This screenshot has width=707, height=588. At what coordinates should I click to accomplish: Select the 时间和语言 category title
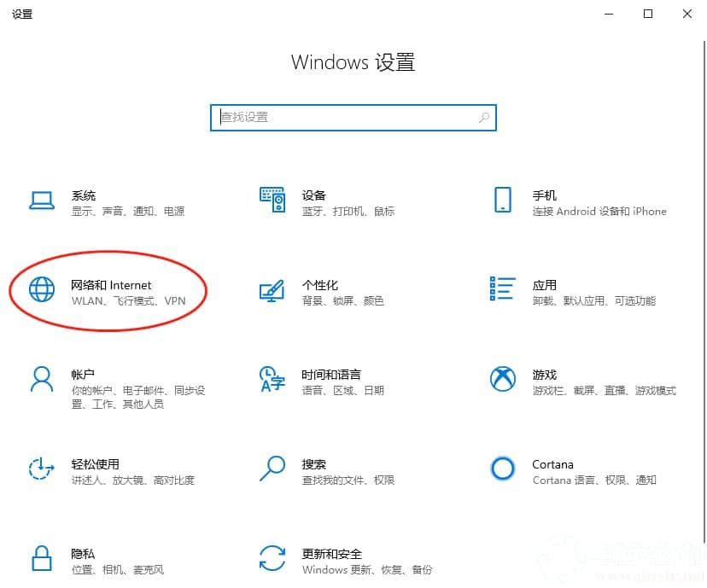331,375
